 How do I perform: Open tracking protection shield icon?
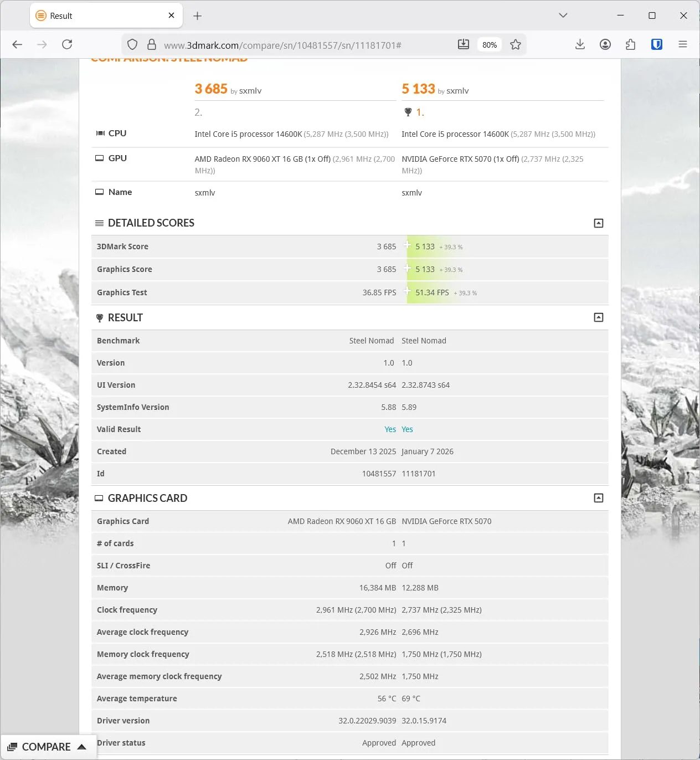tap(132, 45)
